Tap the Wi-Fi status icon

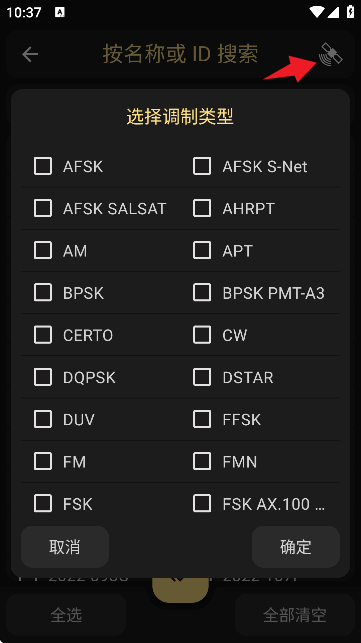(x=317, y=12)
